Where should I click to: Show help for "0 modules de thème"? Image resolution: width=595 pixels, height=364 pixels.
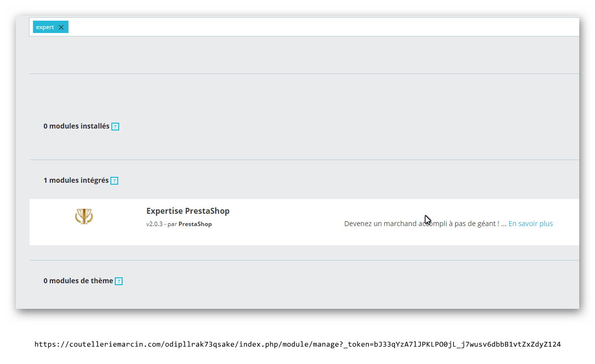119,281
